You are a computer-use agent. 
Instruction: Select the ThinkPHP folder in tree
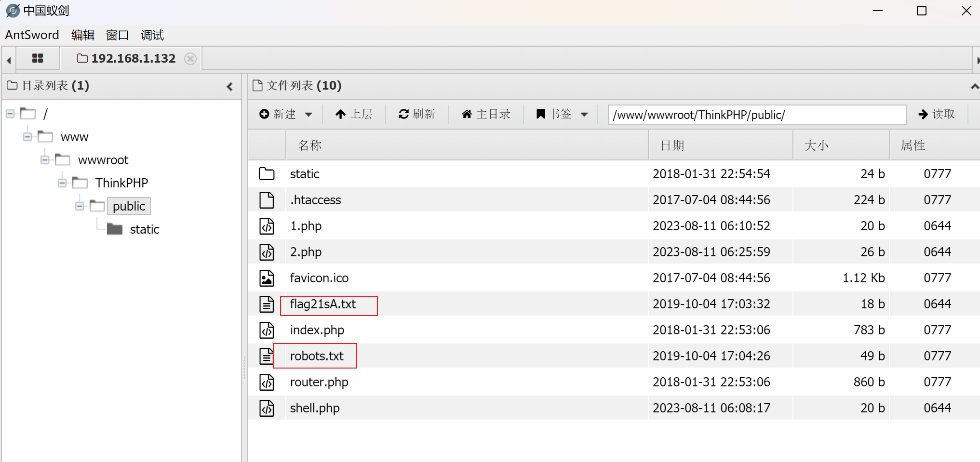(121, 183)
